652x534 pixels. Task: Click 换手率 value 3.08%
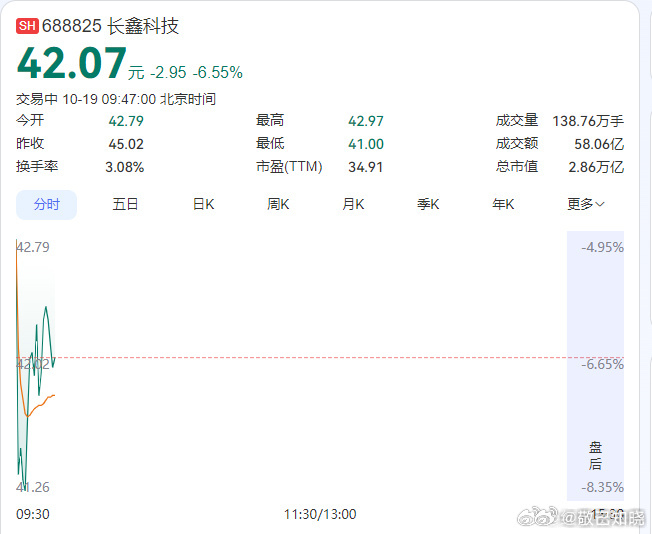[124, 167]
